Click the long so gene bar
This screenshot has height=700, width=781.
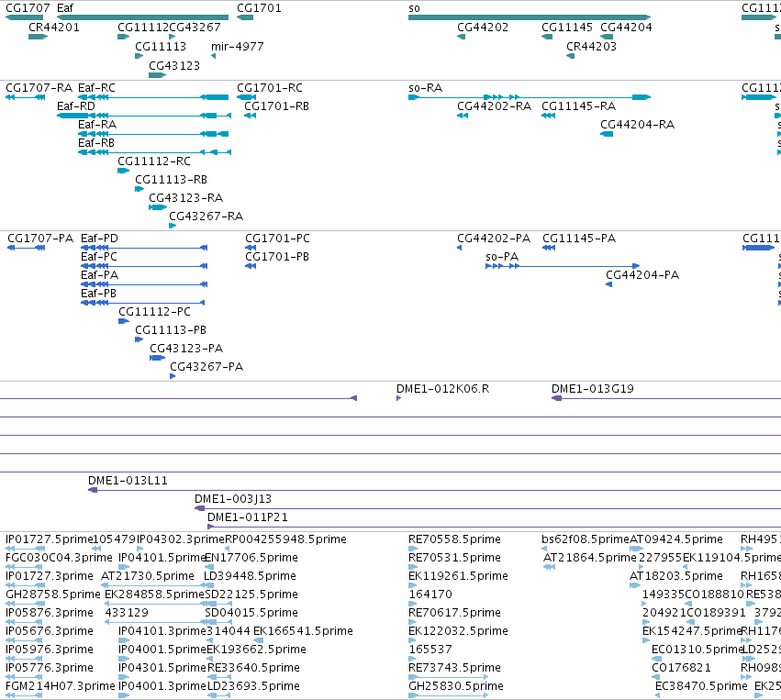click(x=530, y=18)
